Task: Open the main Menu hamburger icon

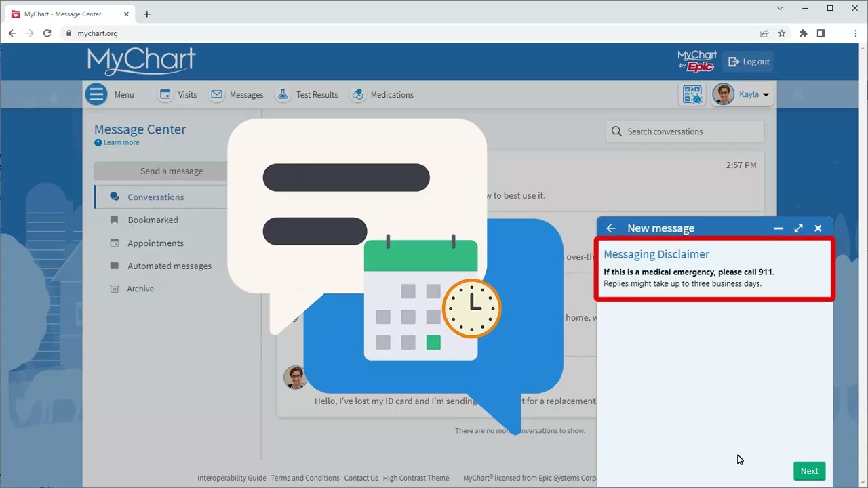Action: click(x=96, y=94)
